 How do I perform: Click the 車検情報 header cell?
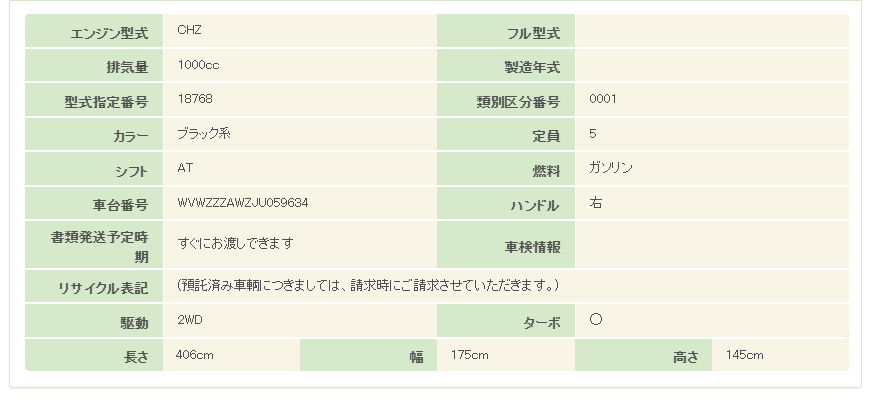pos(506,245)
